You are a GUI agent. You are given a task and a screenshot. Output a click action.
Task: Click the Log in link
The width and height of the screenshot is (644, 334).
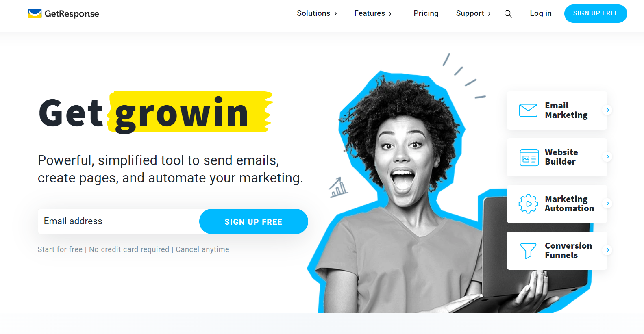click(x=541, y=13)
